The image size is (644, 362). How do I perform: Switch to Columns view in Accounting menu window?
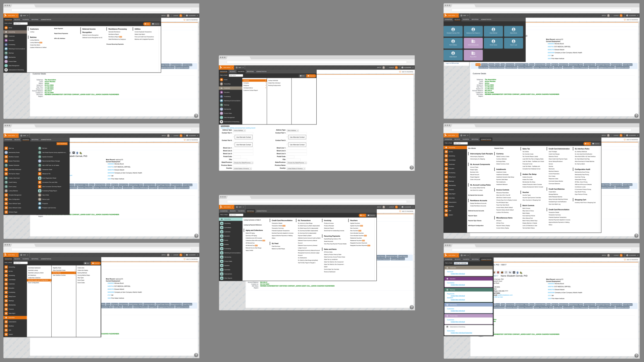pyautogui.click(x=156, y=24)
